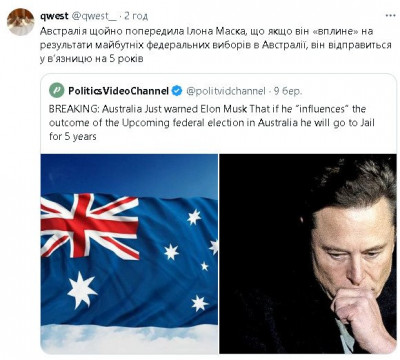This screenshot has width=400, height=360.
Task: Click PoliticsVideoChannel's green avatar icon
Action: (x=57, y=90)
